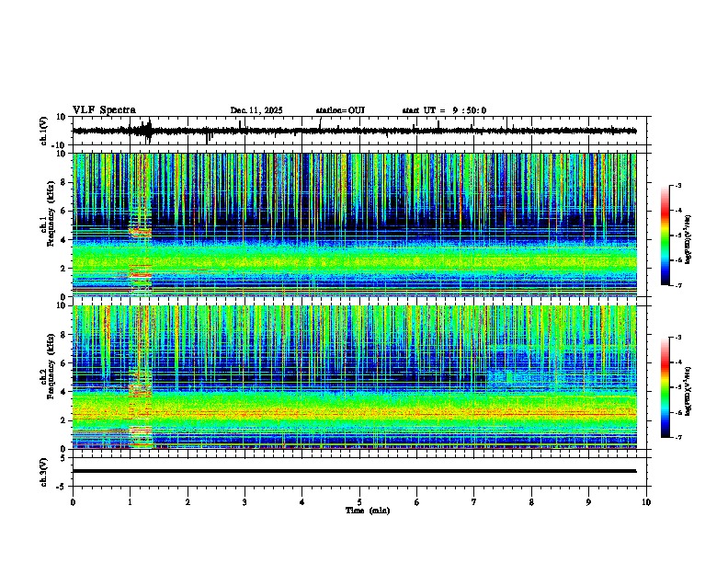
Task: Click time axis tick label "7"
Action: tap(474, 502)
